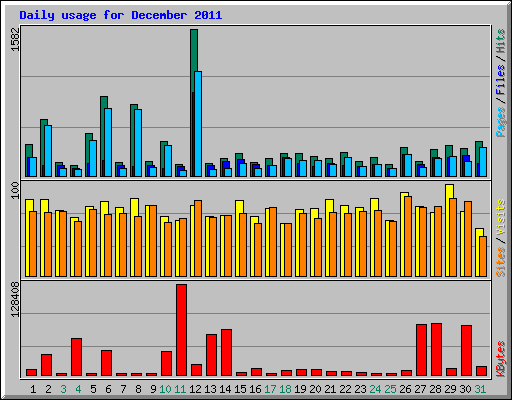Click day label 15 on the x-axis
The image size is (512, 400).
pyautogui.click(x=240, y=389)
